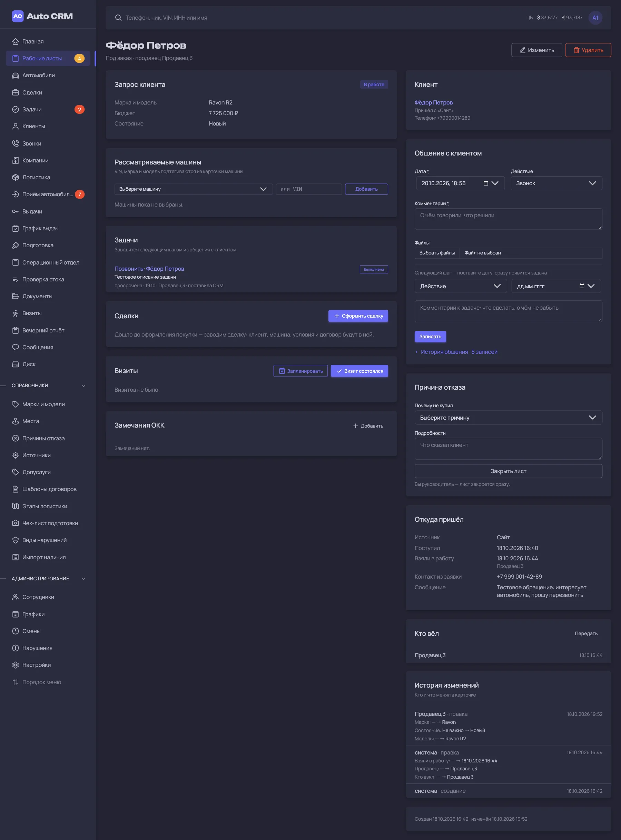Open the Выберите причину dropdown

508,418
